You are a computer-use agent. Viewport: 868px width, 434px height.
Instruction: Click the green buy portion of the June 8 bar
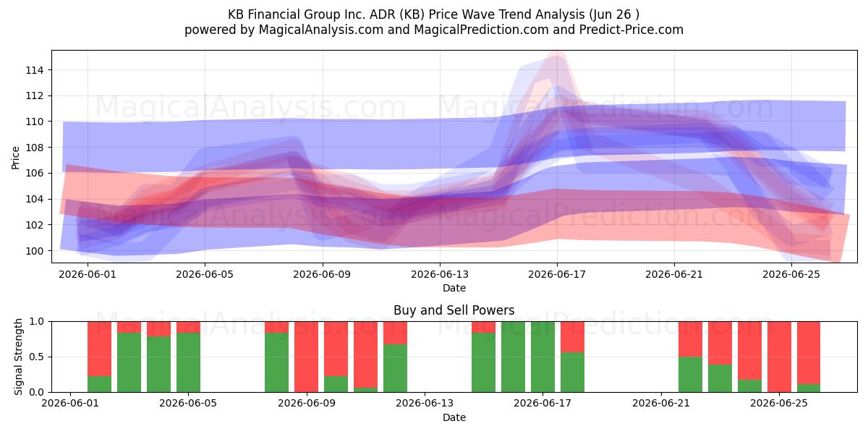277,362
